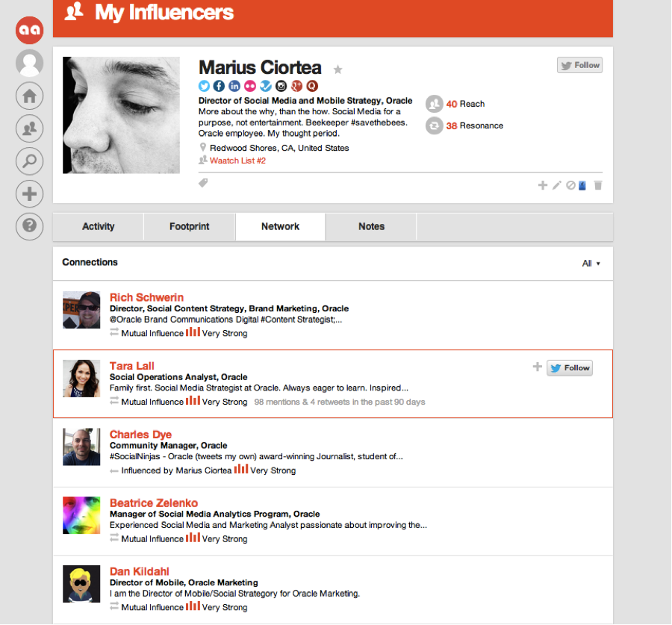Image resolution: width=672 pixels, height=625 pixels.
Task: Open Tara Lall's profile link
Action: [131, 366]
